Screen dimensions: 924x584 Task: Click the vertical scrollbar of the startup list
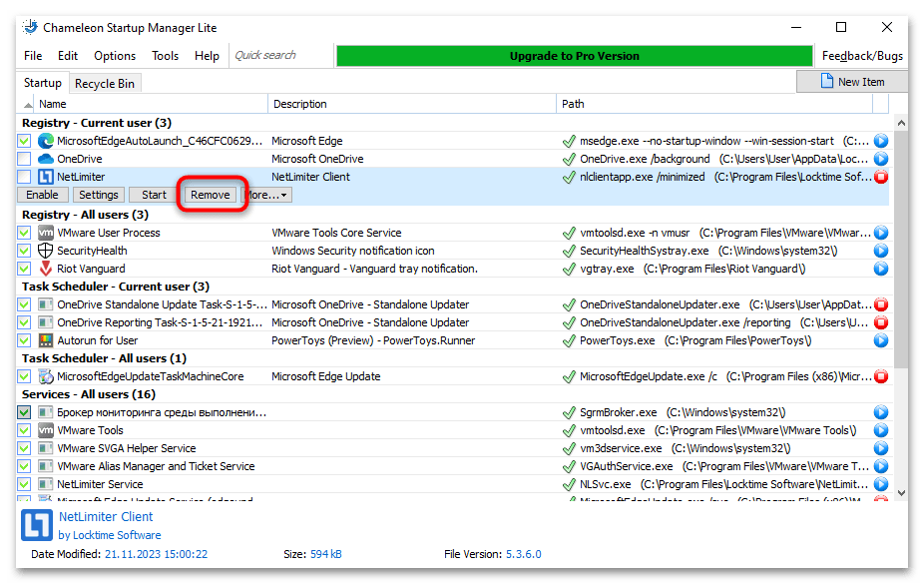pos(901,299)
